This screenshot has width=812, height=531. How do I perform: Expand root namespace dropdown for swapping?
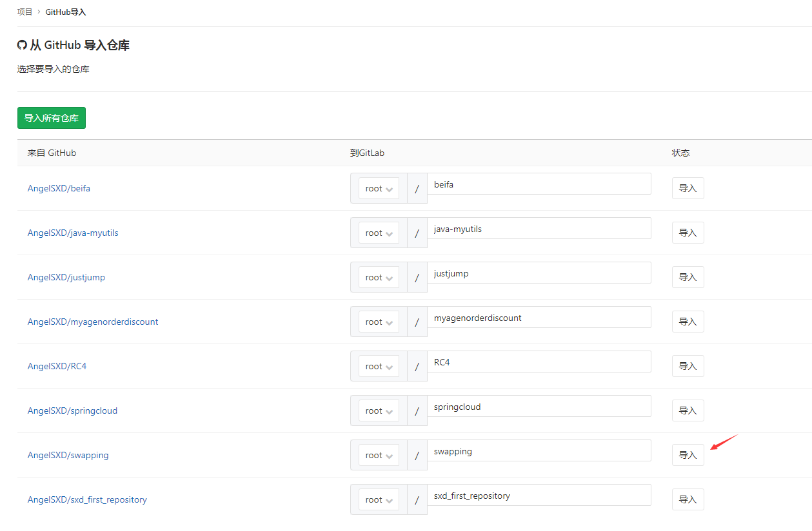click(379, 456)
